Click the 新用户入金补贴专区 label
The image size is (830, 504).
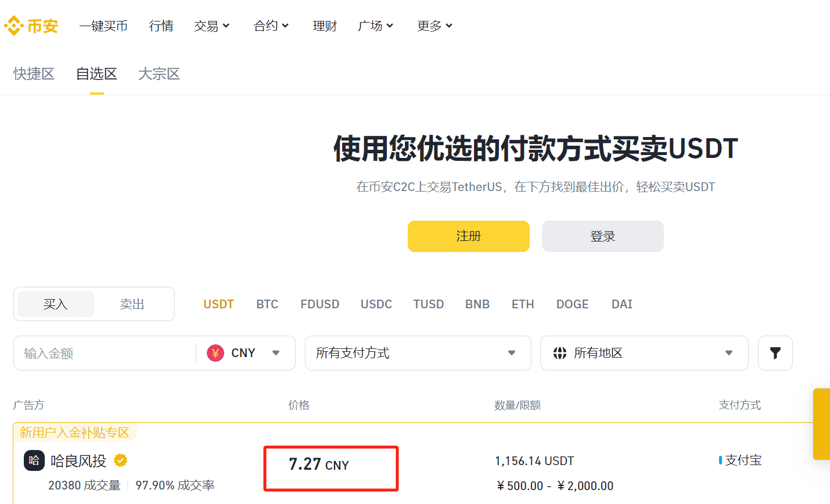point(74,433)
